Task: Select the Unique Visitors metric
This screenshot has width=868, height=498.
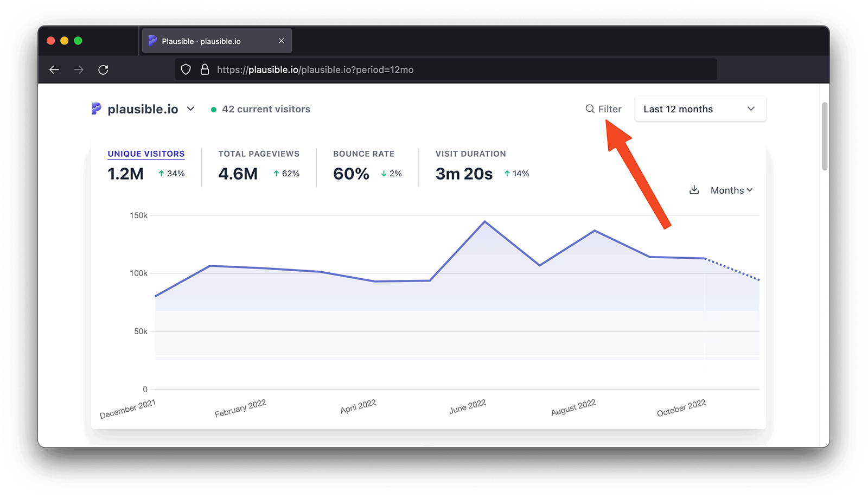Action: (146, 154)
